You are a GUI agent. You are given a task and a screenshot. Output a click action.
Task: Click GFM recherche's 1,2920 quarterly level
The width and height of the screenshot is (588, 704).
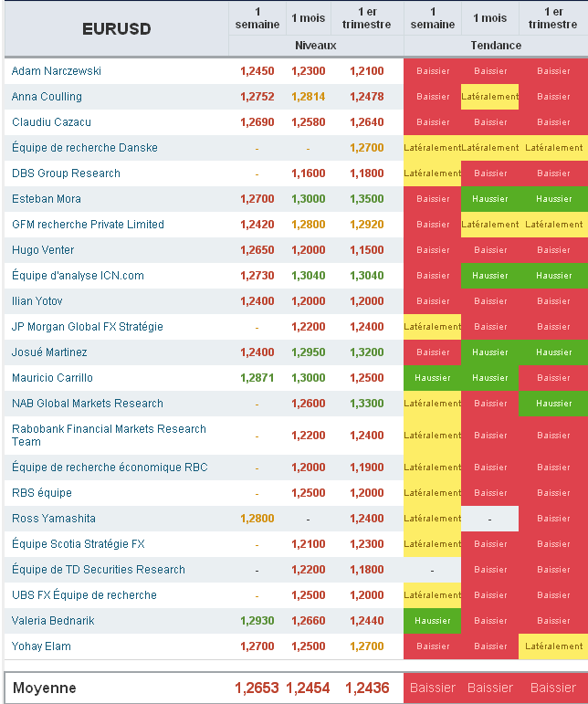pyautogui.click(x=367, y=225)
